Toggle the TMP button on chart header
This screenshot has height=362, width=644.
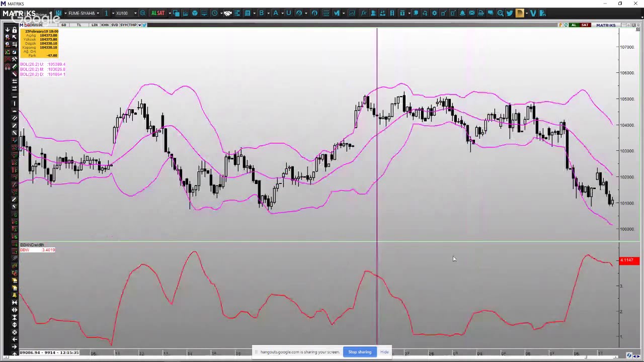[x=132, y=25]
